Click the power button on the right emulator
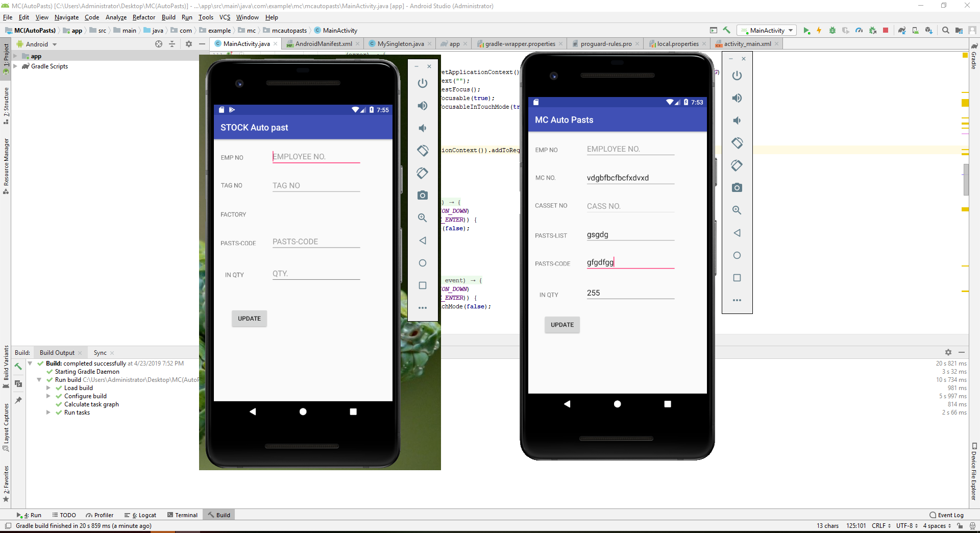This screenshot has height=533, width=980. (x=737, y=76)
